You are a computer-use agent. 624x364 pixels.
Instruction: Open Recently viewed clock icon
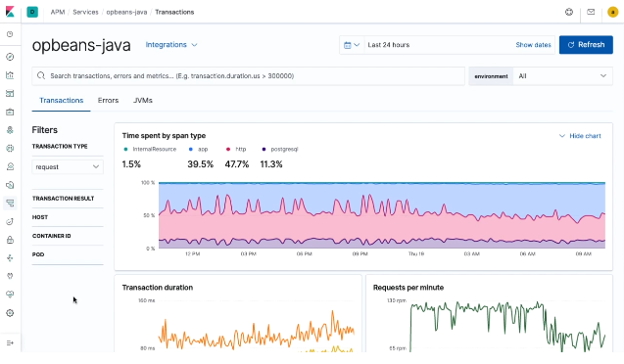(x=10, y=34)
